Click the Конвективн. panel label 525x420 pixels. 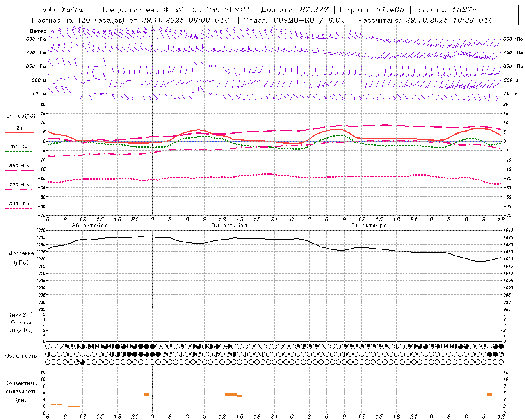21,383
